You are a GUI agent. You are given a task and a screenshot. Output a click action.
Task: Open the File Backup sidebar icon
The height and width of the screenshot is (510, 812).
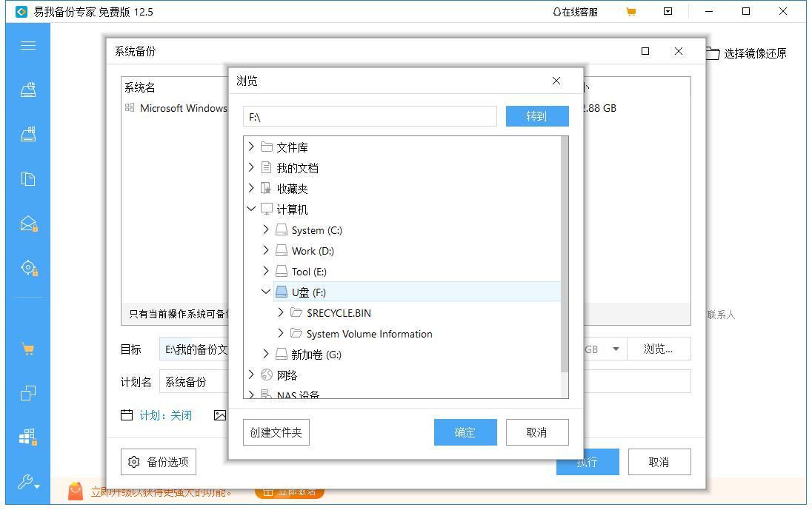coord(27,178)
